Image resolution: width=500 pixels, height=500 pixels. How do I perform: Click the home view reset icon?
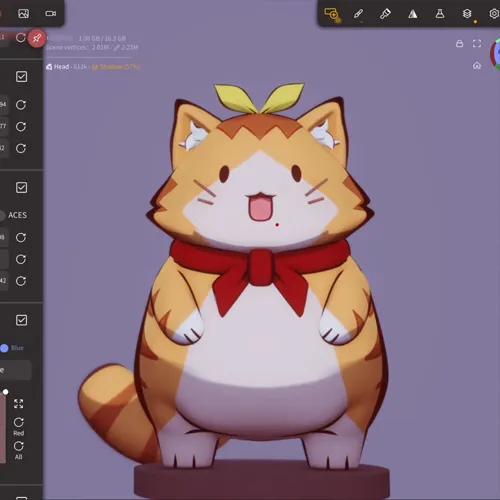(477, 66)
